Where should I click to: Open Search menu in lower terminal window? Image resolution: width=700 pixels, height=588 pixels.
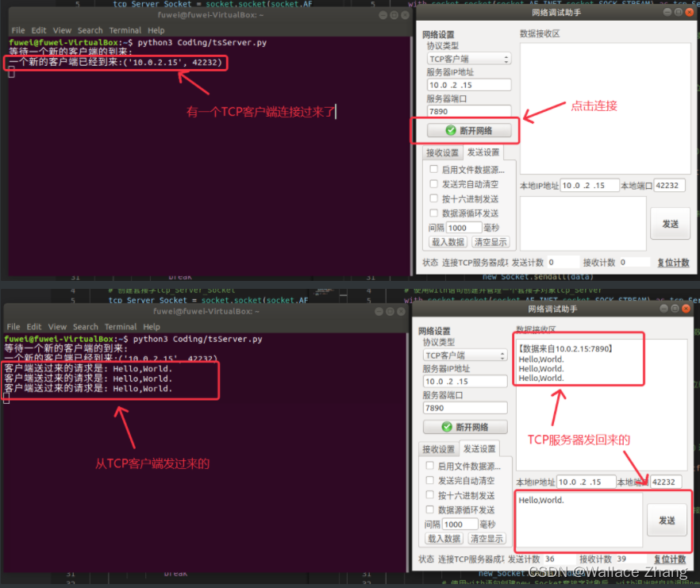click(85, 327)
